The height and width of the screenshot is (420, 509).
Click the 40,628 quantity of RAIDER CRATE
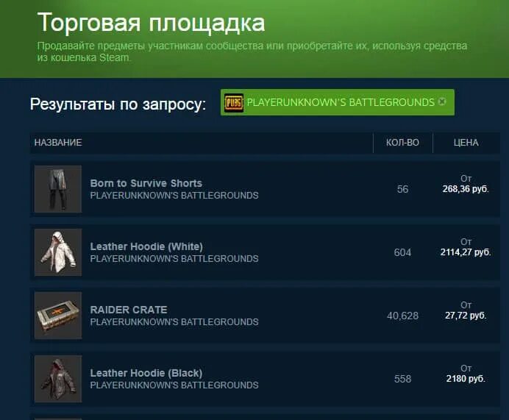pos(402,316)
